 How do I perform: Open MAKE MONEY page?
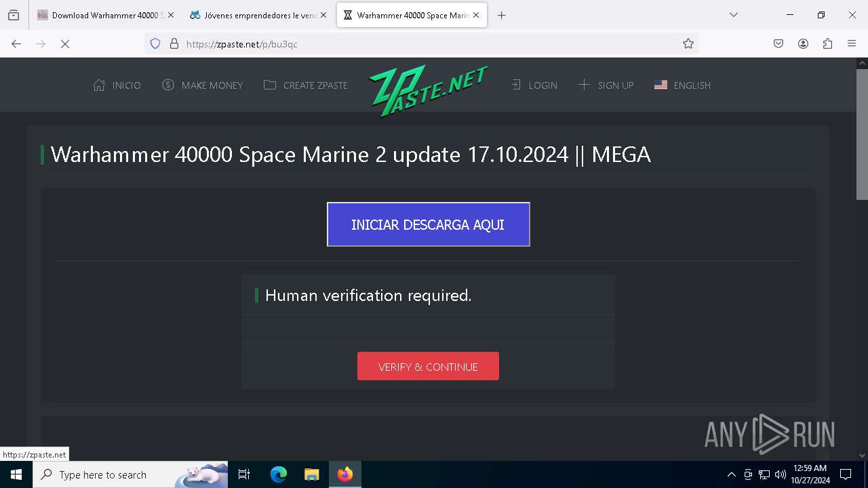point(202,85)
